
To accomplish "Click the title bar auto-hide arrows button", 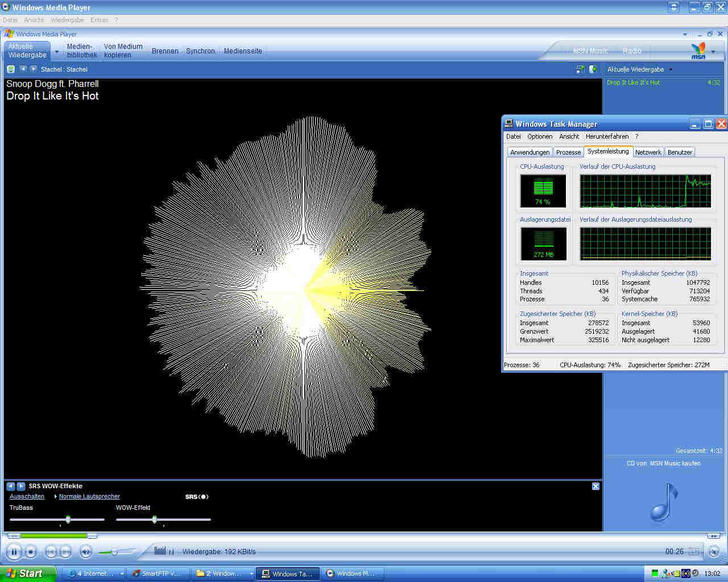I will [x=675, y=7].
